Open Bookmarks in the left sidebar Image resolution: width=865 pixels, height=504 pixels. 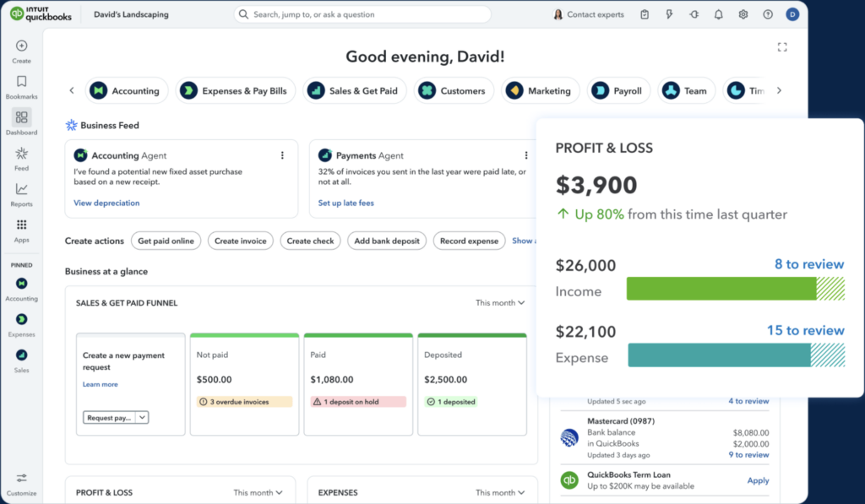pos(21,82)
